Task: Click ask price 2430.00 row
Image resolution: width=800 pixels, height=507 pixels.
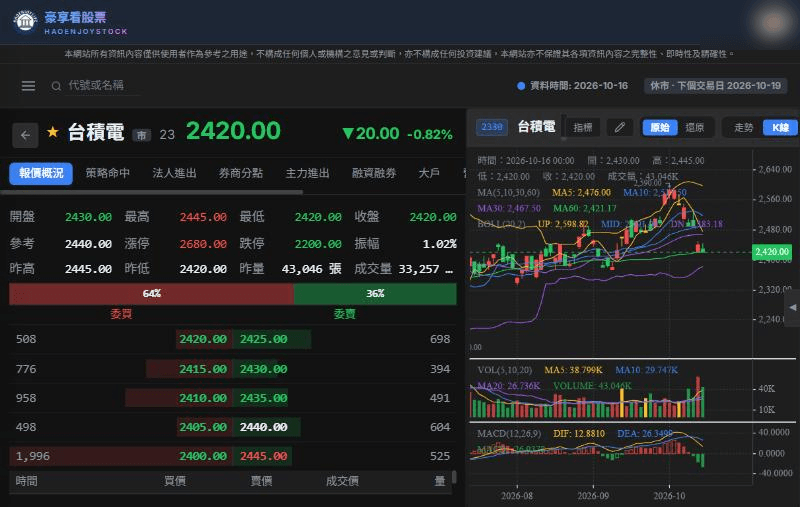Action: [x=263, y=369]
